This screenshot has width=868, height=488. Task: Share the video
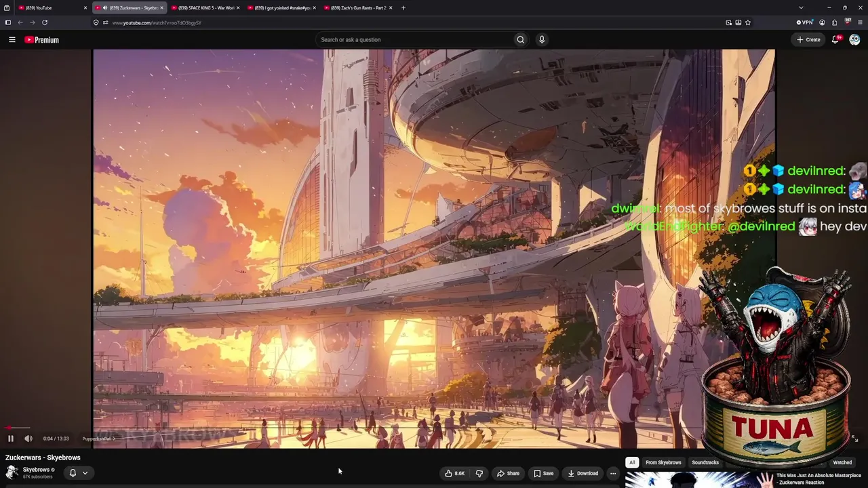[508, 473]
